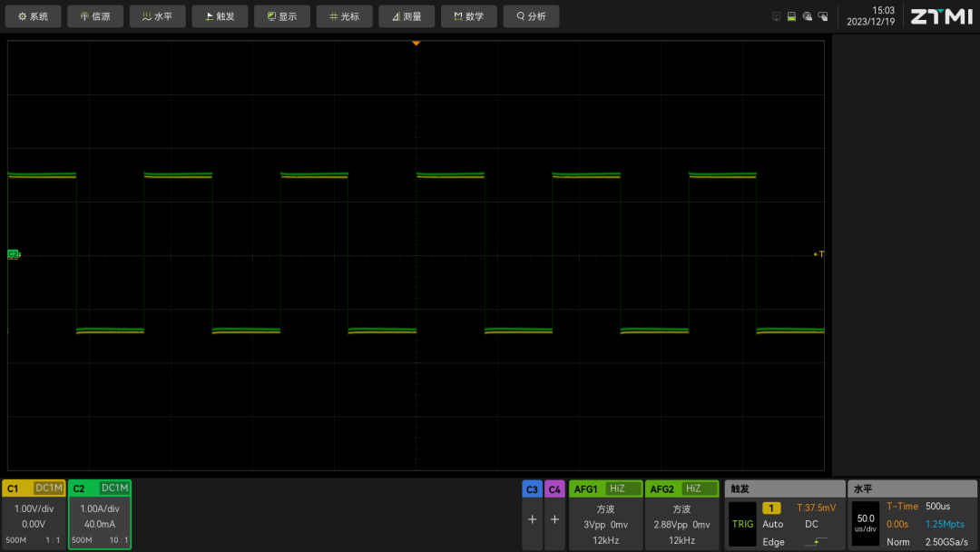Add channel C3 with plus icon
Image resolution: width=980 pixels, height=552 pixels.
tap(532, 519)
